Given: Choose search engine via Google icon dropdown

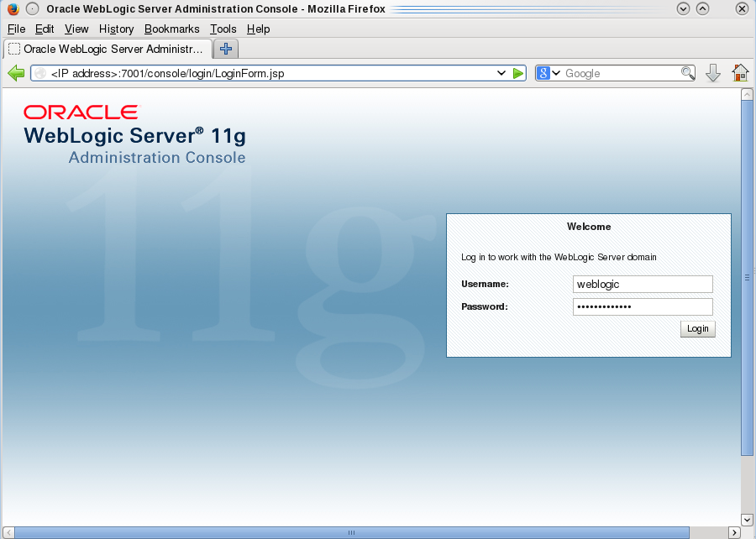Looking at the screenshot, I should point(549,73).
